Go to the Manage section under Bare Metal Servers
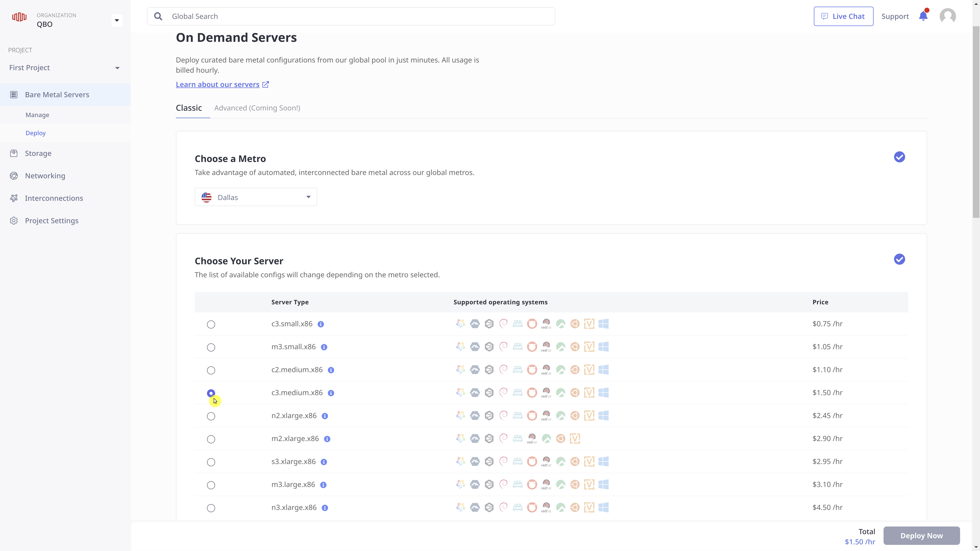980x551 pixels. tap(37, 115)
